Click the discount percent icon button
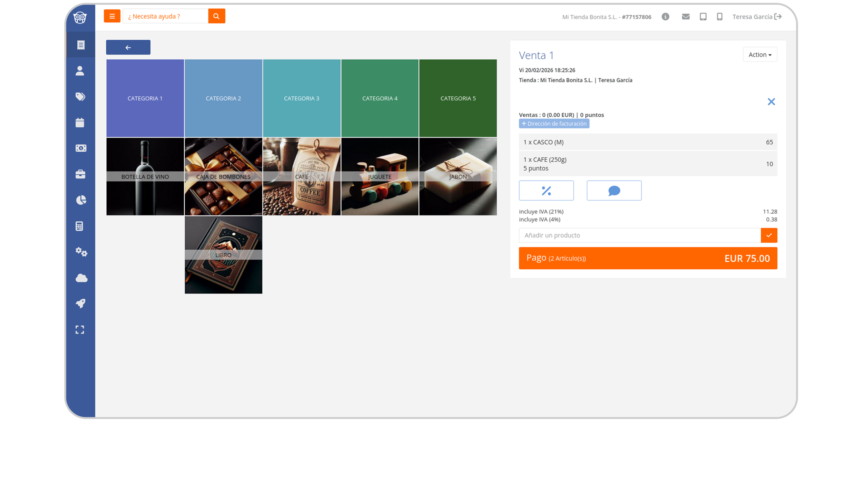 [546, 191]
